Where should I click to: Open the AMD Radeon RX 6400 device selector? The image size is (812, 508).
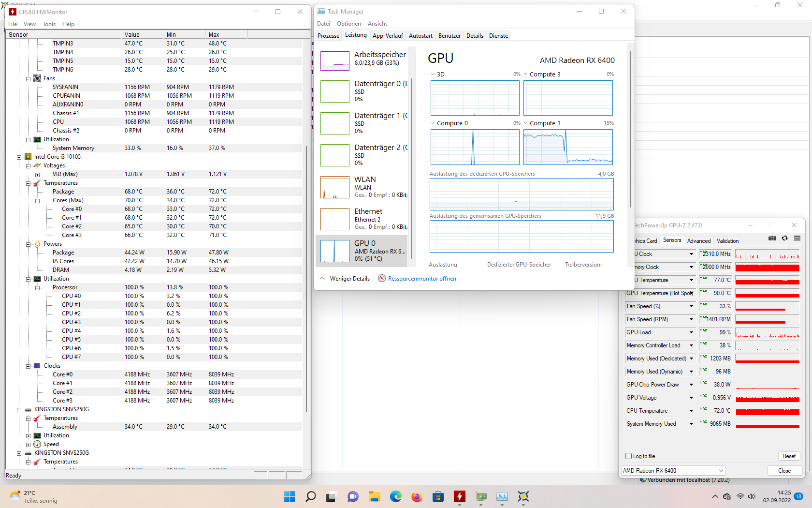[x=673, y=471]
